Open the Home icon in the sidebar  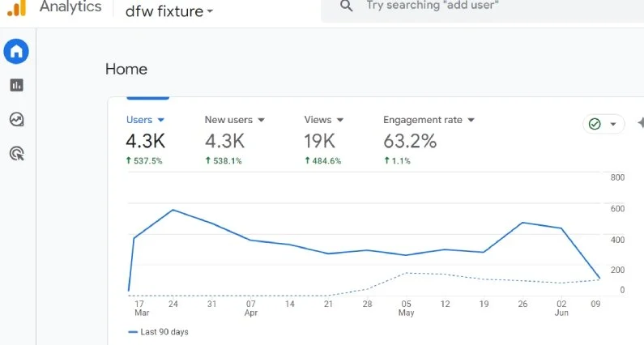coord(16,51)
